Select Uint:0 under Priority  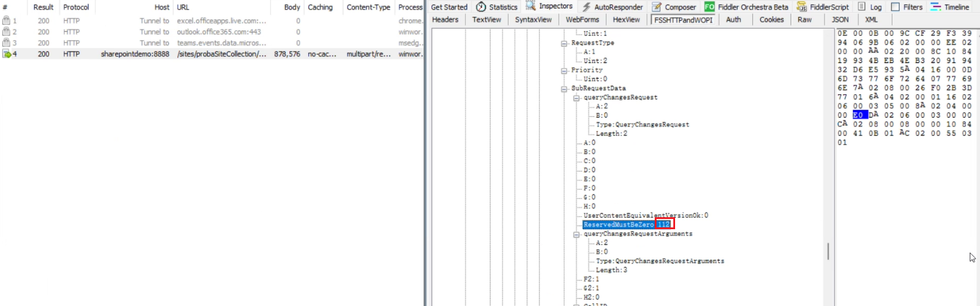595,79
